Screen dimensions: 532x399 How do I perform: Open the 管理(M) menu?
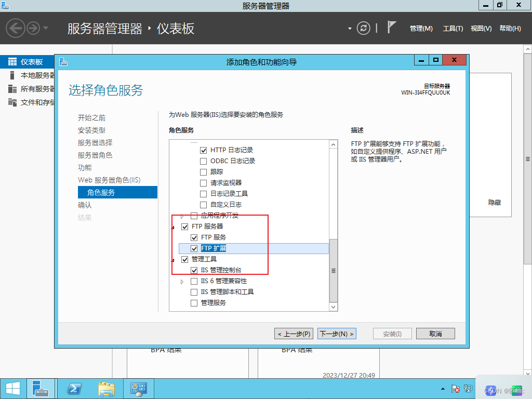click(x=421, y=29)
